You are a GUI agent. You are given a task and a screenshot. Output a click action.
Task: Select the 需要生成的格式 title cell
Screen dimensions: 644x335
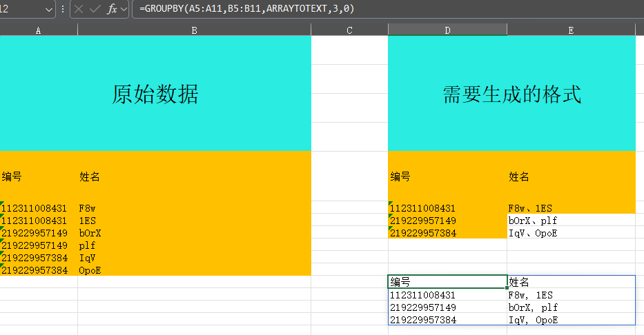[x=511, y=94]
